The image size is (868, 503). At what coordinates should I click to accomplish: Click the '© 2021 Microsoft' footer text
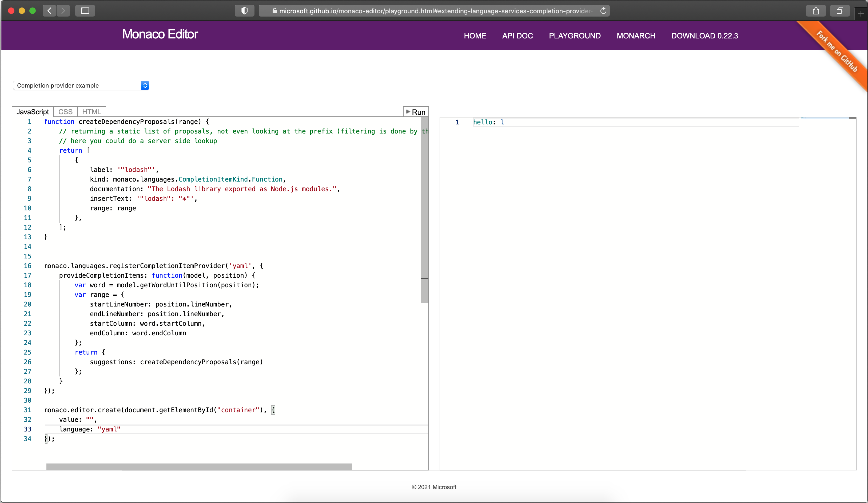pos(434,487)
